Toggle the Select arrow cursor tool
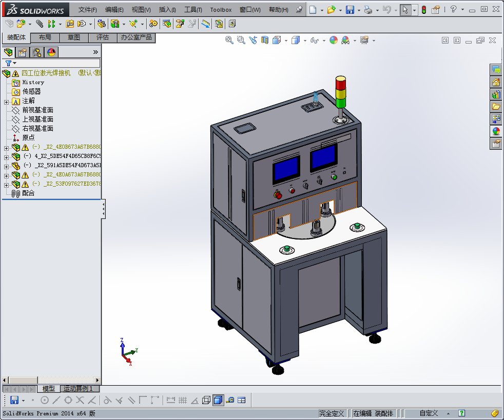The height and width of the screenshot is (420, 504). point(405,10)
